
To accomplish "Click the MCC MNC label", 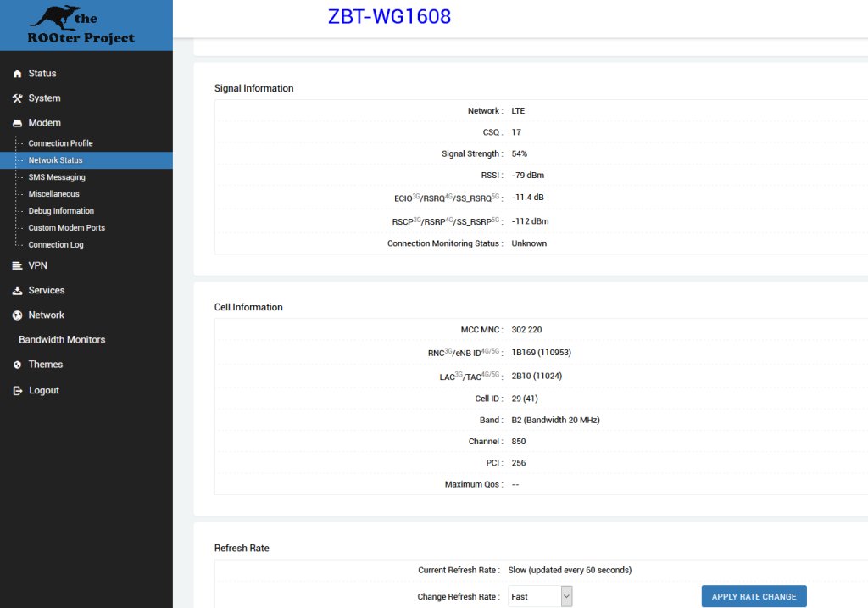I will point(481,330).
